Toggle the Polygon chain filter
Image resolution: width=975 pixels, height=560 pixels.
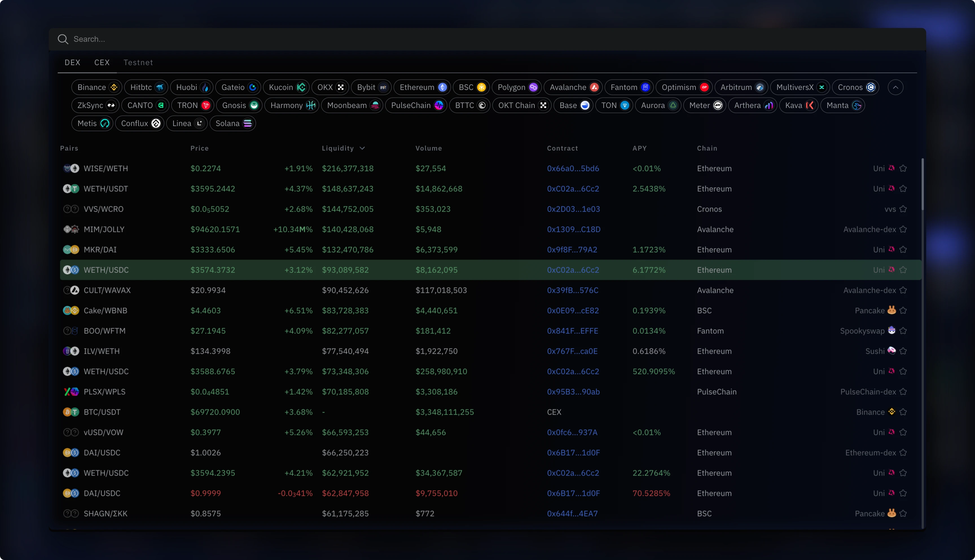click(517, 87)
